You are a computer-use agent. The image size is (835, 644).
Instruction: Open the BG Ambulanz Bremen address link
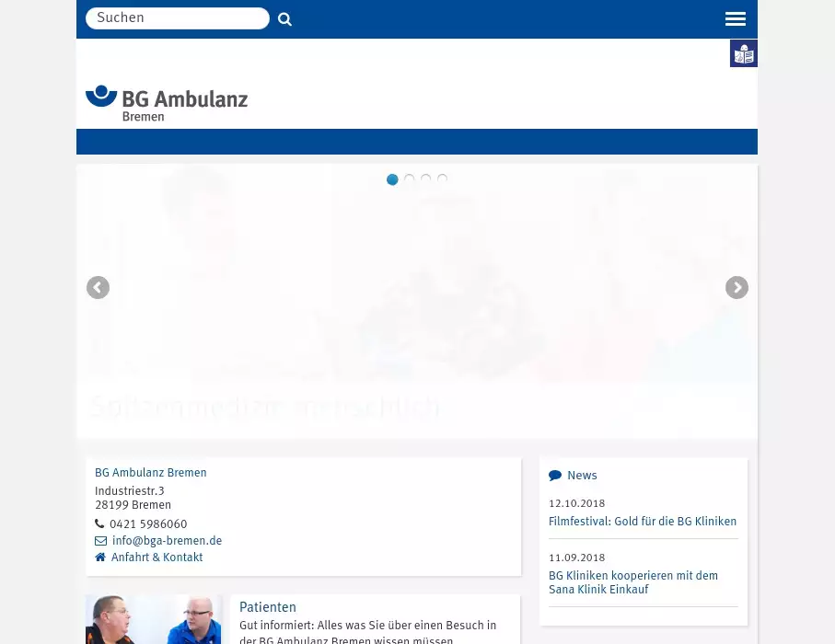(151, 473)
